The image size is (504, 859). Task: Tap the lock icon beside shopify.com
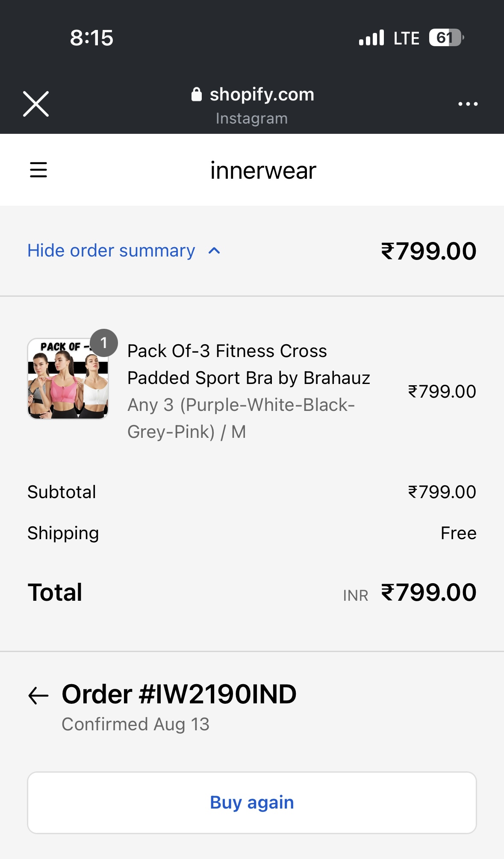click(196, 94)
